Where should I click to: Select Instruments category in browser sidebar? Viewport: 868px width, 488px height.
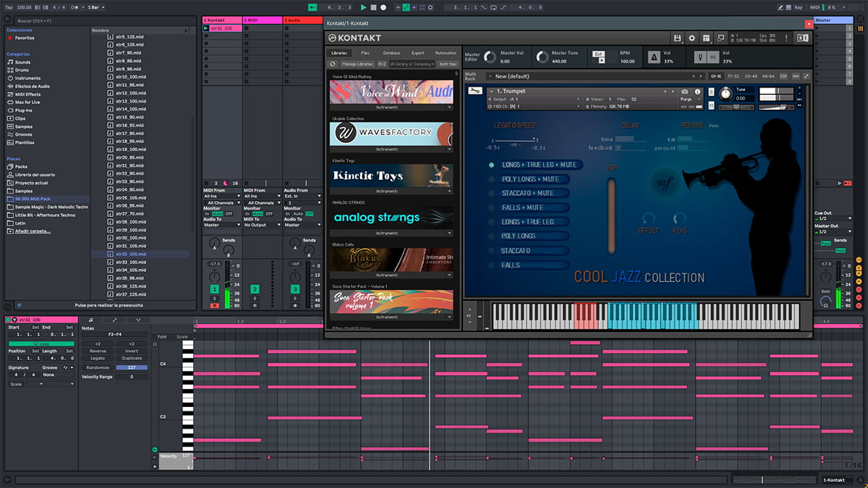click(28, 78)
